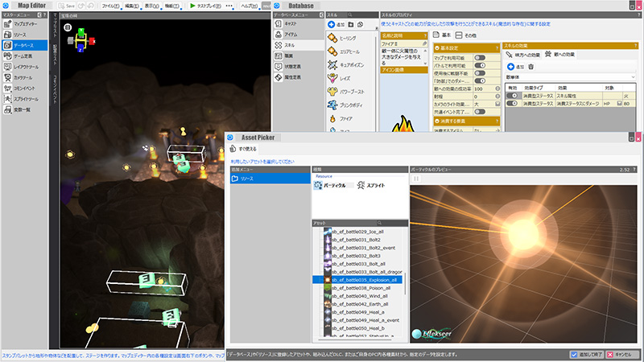The width and height of the screenshot is (644, 362).
Task: Open マップエディター in the master menu
Action: click(x=24, y=25)
